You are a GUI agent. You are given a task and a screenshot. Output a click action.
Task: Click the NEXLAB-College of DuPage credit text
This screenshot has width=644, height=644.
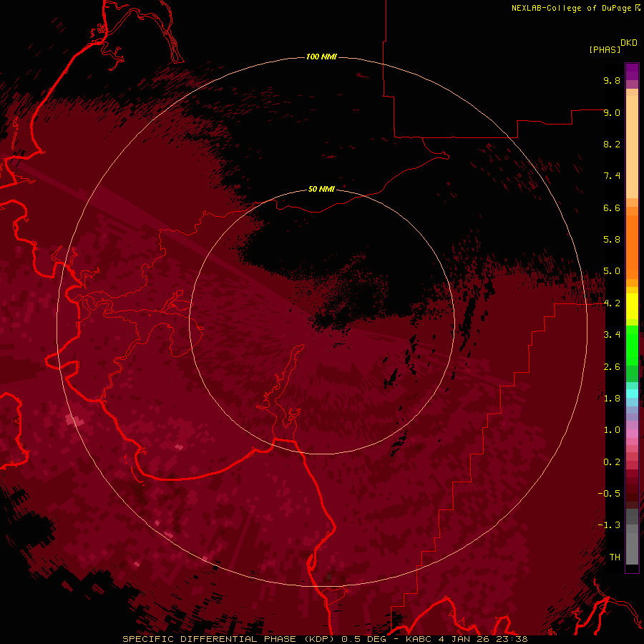pos(571,8)
